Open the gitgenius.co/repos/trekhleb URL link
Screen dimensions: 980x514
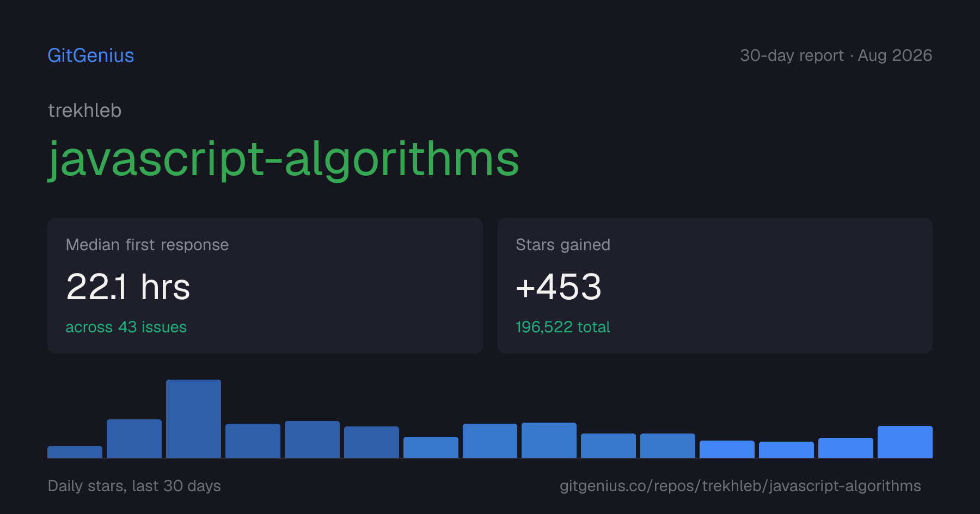[740, 486]
